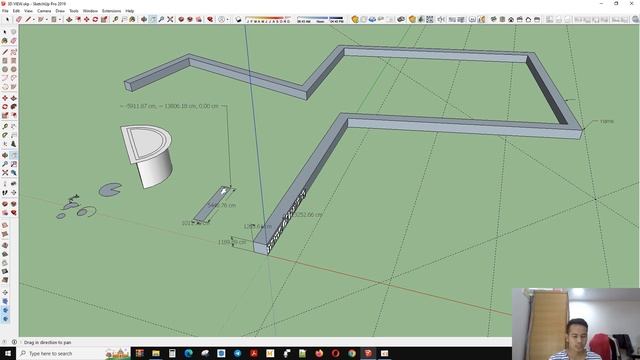Image resolution: width=640 pixels, height=360 pixels.
Task: Select the Rotated Rectangle tool in left set
Action: 13,60
